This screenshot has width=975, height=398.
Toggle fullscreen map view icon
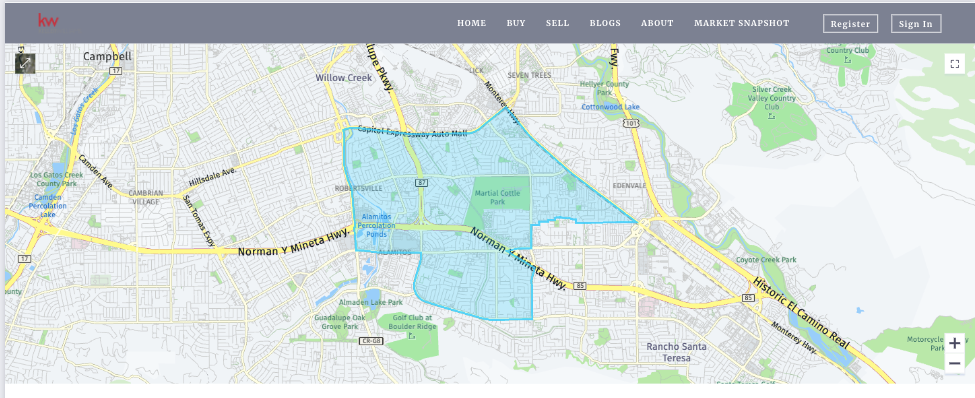[954, 63]
